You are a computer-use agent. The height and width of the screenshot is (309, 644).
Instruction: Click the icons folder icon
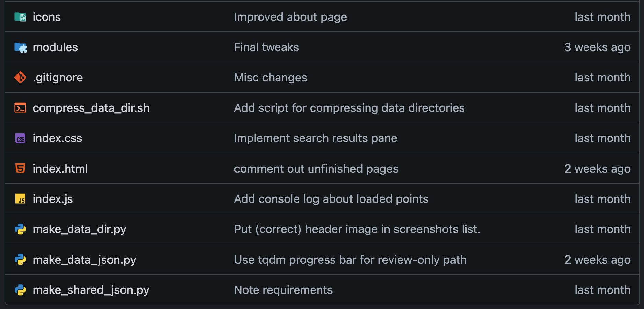coord(20,17)
